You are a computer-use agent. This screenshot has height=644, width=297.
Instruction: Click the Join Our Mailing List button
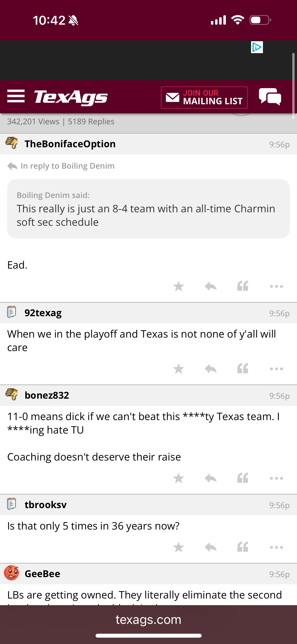pos(204,97)
